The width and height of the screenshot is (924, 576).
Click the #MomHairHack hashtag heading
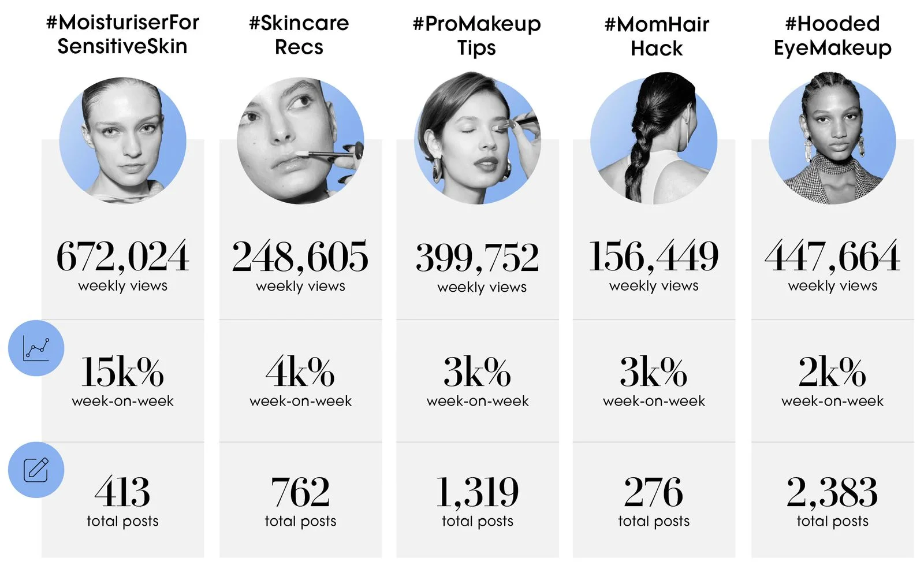point(657,36)
